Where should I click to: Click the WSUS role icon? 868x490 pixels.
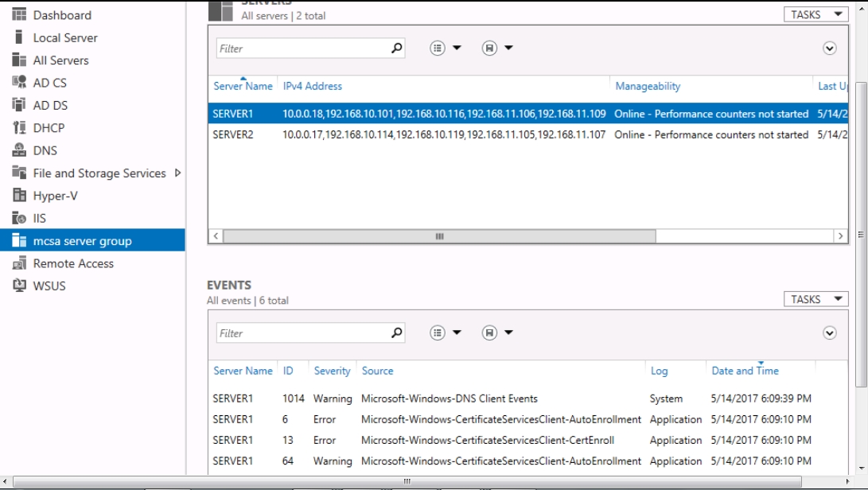[19, 285]
